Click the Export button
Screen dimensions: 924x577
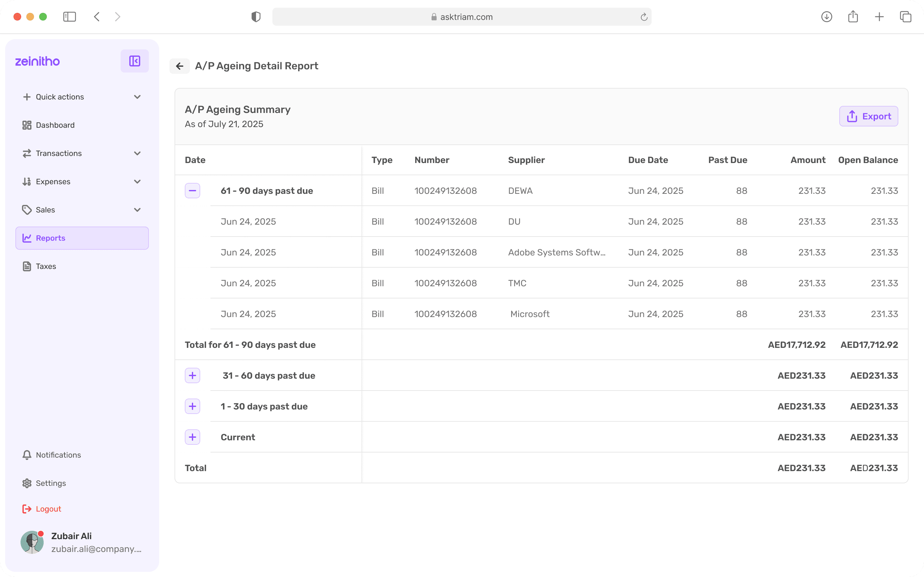tap(868, 116)
